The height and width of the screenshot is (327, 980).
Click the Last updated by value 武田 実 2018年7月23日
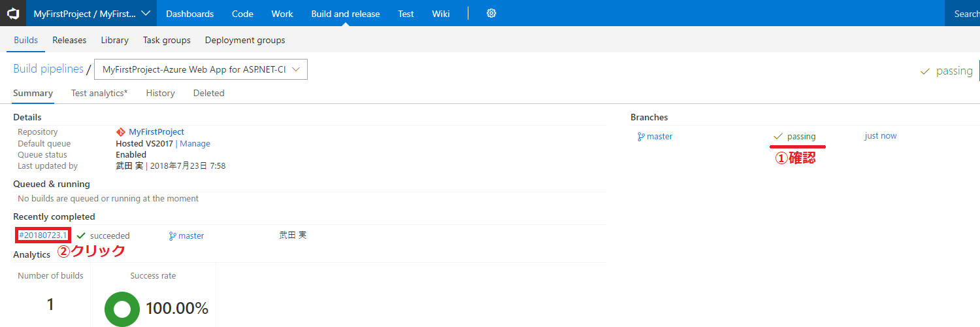click(x=171, y=166)
